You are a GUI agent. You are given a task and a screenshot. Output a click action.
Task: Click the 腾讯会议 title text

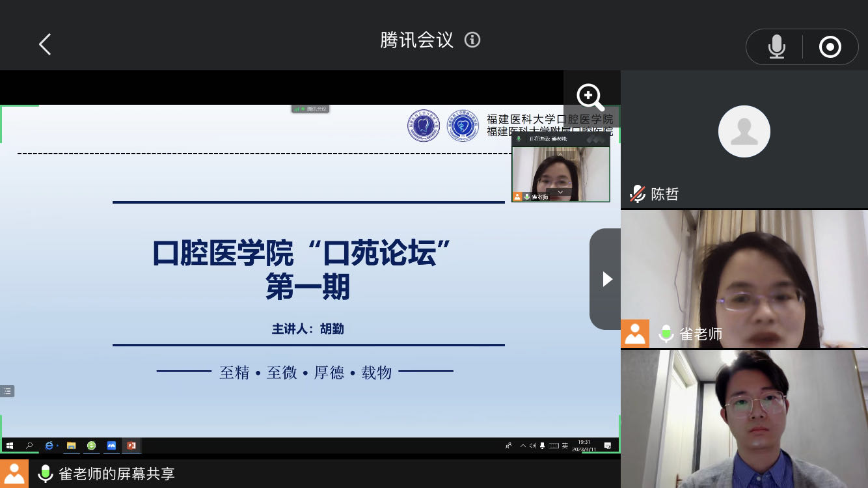(416, 40)
